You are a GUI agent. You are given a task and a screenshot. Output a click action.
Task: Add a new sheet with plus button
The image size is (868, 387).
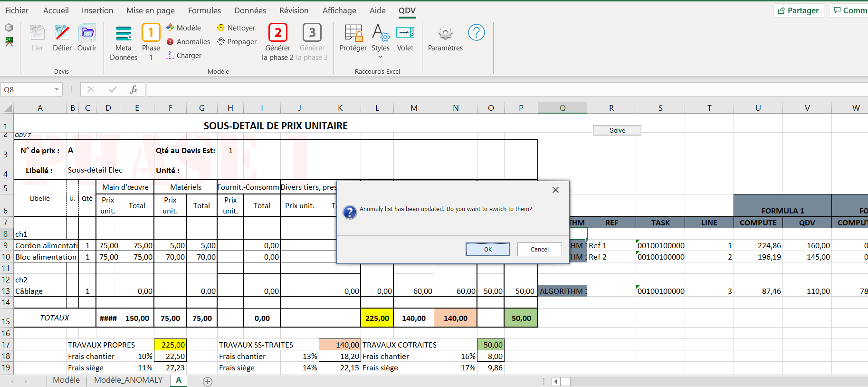click(x=208, y=381)
